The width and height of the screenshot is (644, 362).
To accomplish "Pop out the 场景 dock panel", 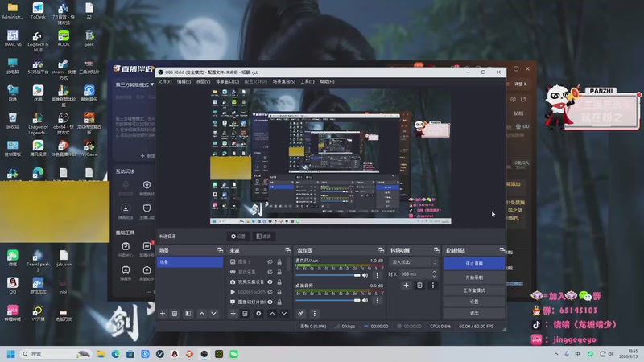I will (x=220, y=250).
